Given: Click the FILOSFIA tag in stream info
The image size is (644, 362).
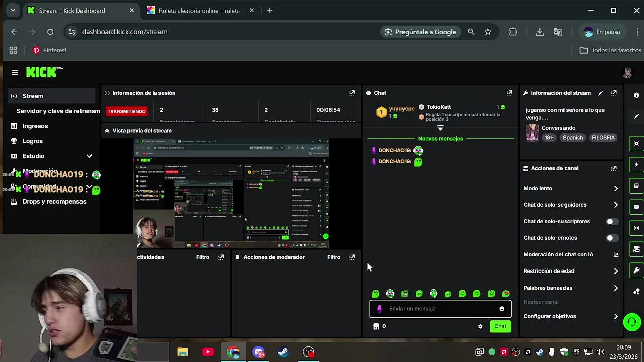Looking at the screenshot, I should tap(603, 138).
